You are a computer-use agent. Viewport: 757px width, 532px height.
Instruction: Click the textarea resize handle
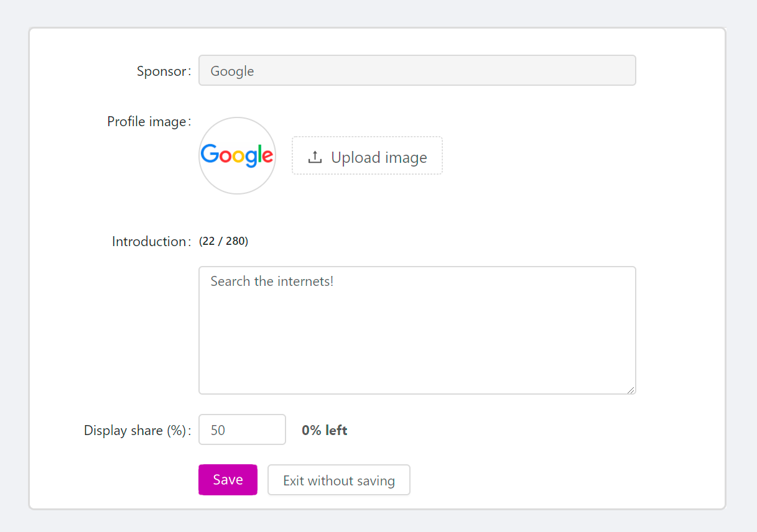click(x=631, y=389)
